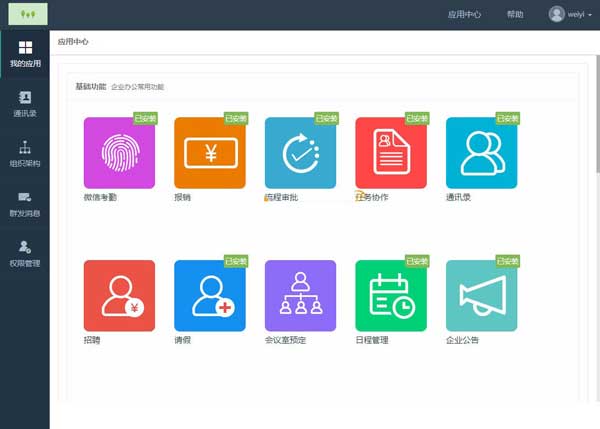Open the blue 通讯录 contacts app tile
Viewport: 600px width, 429px height.
tap(481, 153)
